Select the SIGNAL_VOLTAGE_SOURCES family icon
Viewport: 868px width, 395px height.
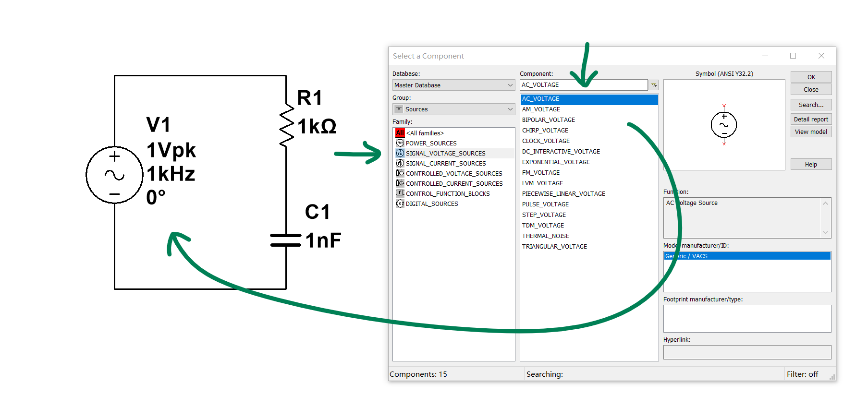click(400, 153)
